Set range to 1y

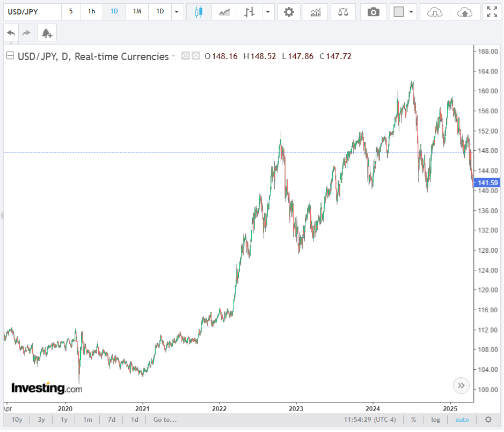[64, 420]
